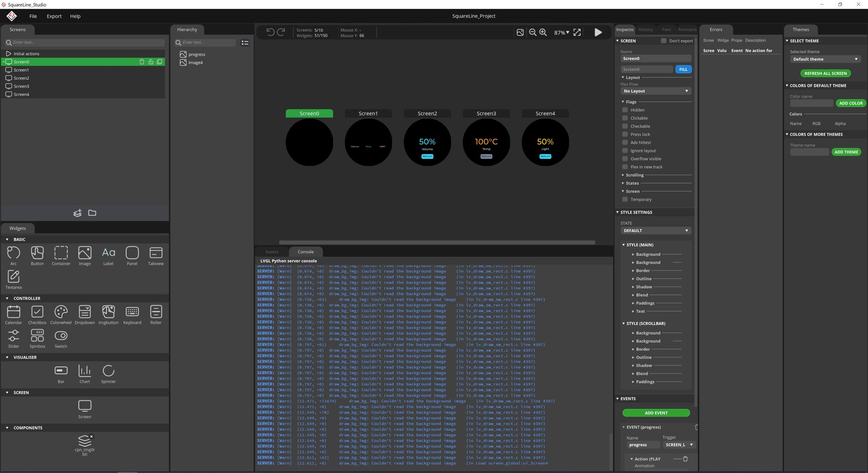Click the canvas horizontal scrollbar
The image size is (868, 473).
point(437,243)
